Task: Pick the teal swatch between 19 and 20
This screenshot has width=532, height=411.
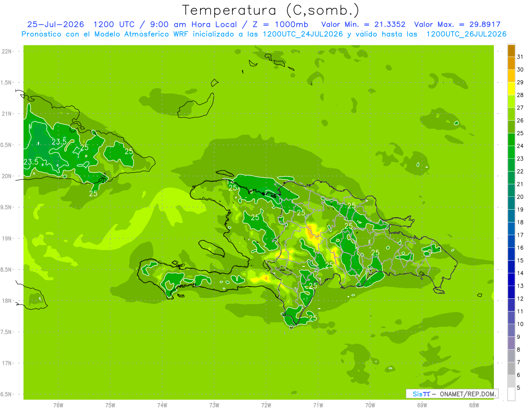Action: click(511, 203)
